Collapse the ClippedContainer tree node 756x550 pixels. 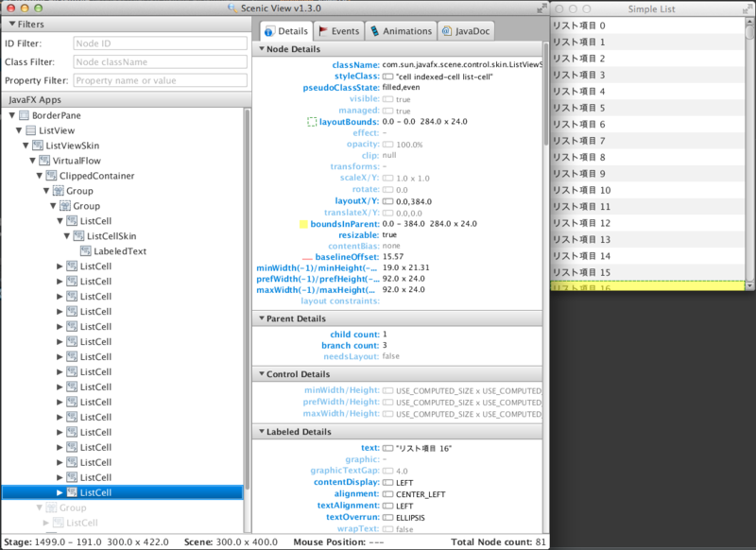pyautogui.click(x=40, y=176)
